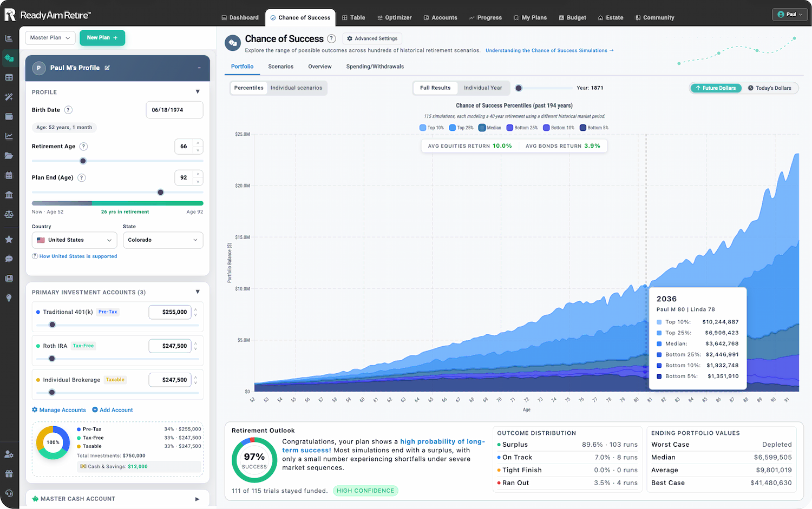Click the star icon in the left sidebar
This screenshot has width=812, height=509.
[9, 239]
